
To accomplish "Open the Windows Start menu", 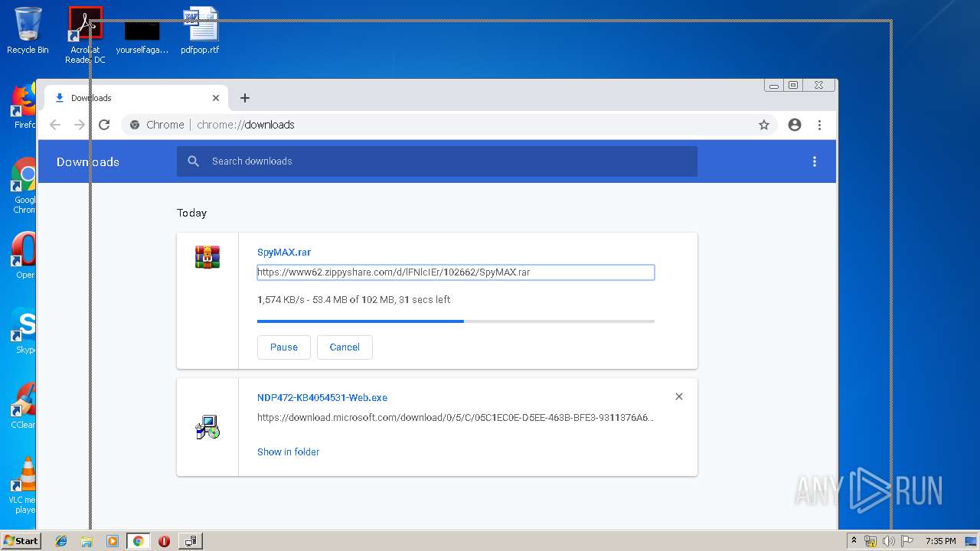I will 21,541.
